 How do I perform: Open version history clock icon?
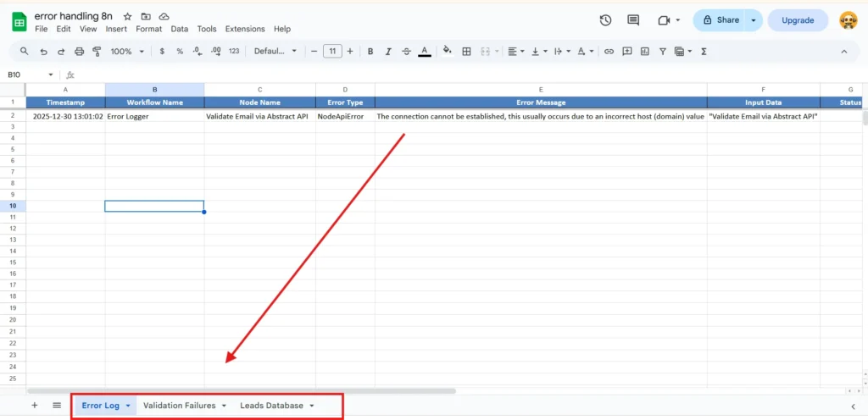coord(605,20)
